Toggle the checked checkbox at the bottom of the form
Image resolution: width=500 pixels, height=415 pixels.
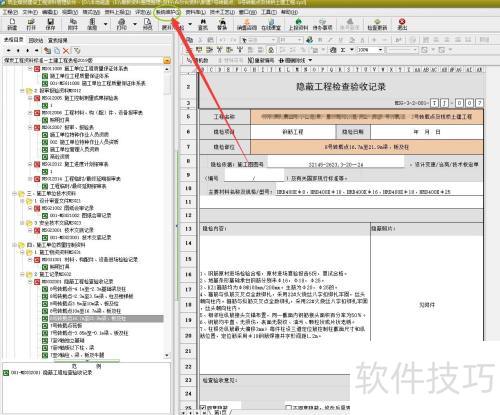coord(203,408)
